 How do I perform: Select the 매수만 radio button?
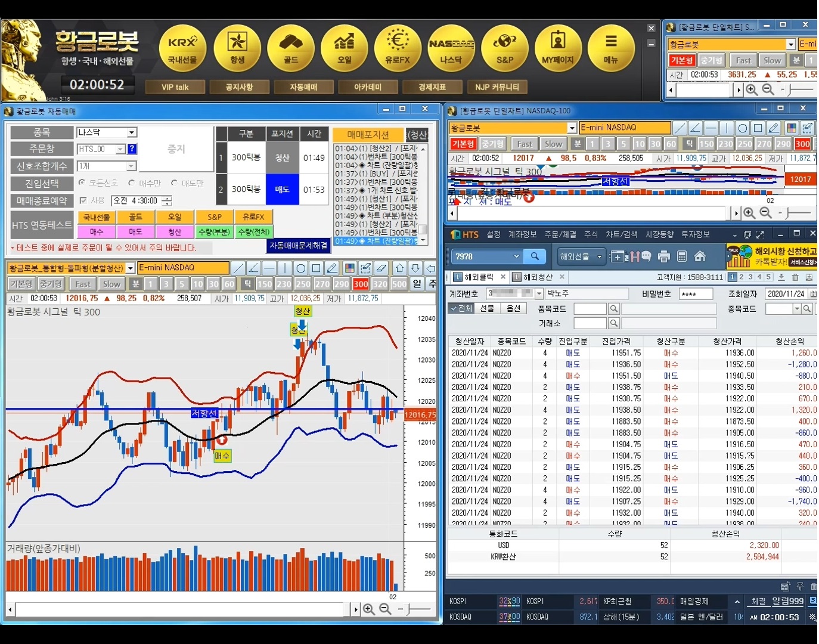click(x=132, y=183)
